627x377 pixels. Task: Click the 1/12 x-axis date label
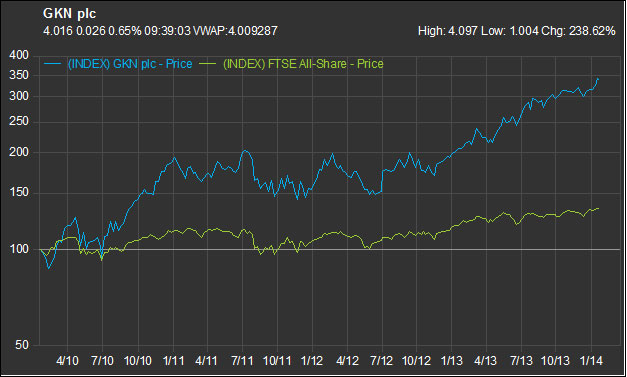coord(312,361)
